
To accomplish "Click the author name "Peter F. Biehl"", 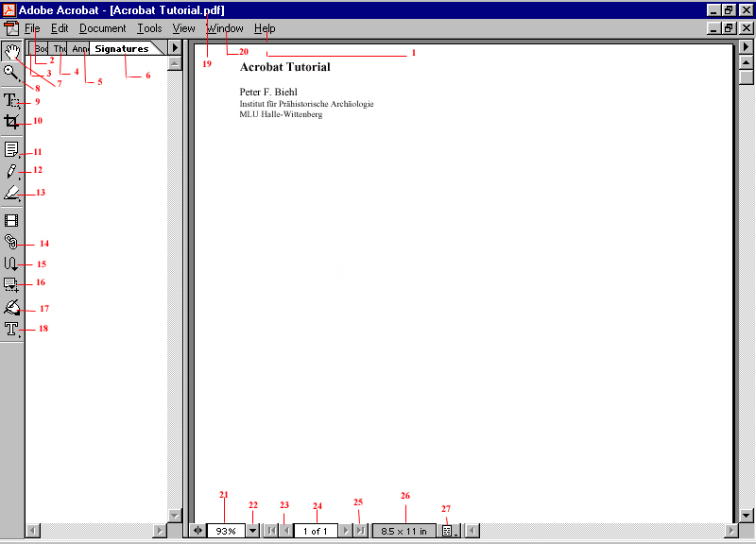I will [268, 92].
